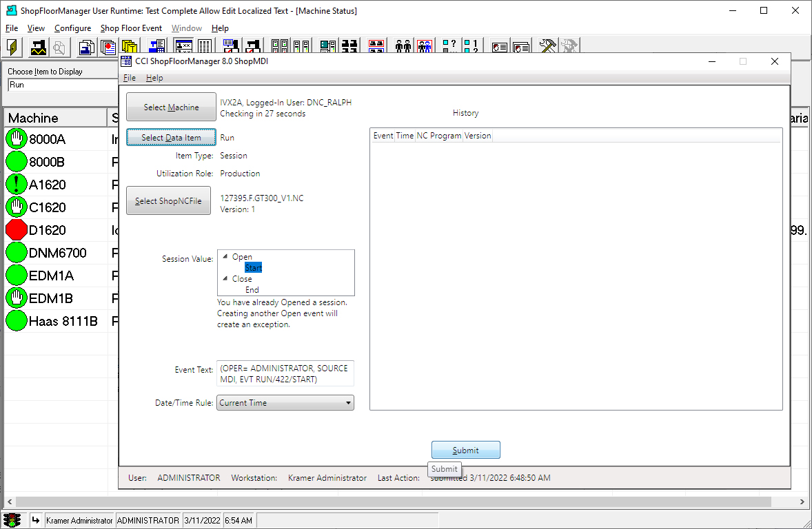Screen dimensions: 812x529
Task: Click the machine with yellow graph icon
Action: tap(39, 47)
